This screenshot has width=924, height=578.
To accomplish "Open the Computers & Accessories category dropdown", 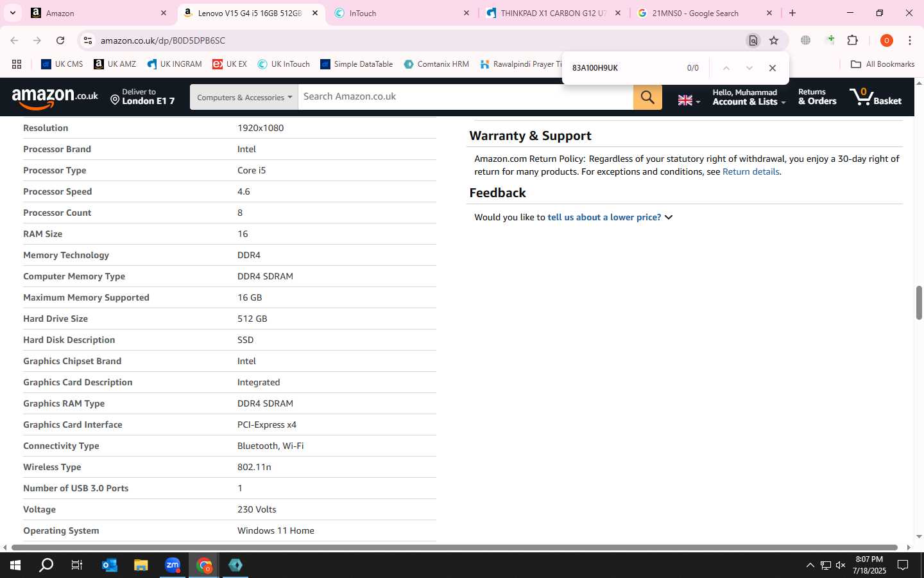I will coord(244,97).
